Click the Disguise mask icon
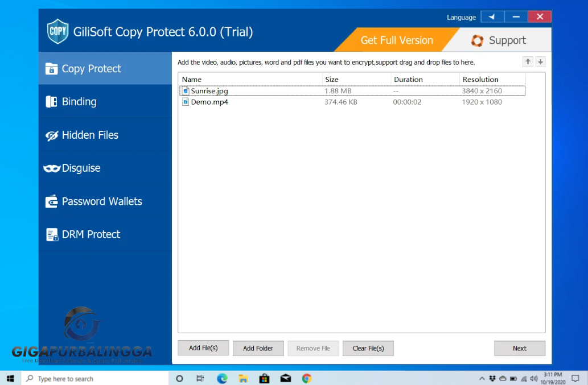588x385 pixels. tap(52, 168)
